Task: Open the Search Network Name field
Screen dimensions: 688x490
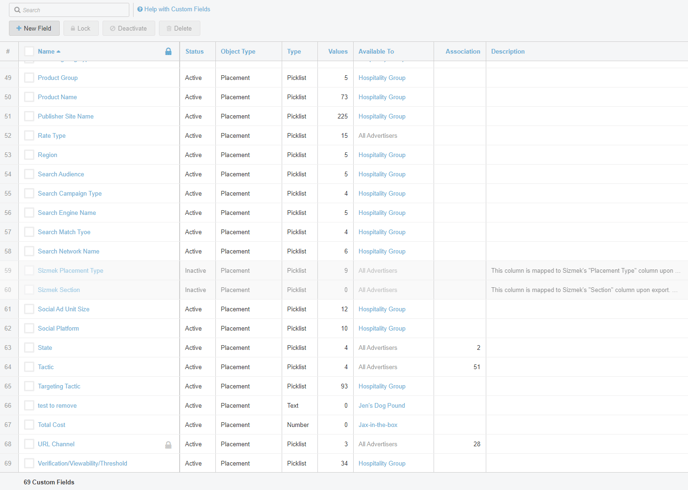Action: pyautogui.click(x=68, y=251)
